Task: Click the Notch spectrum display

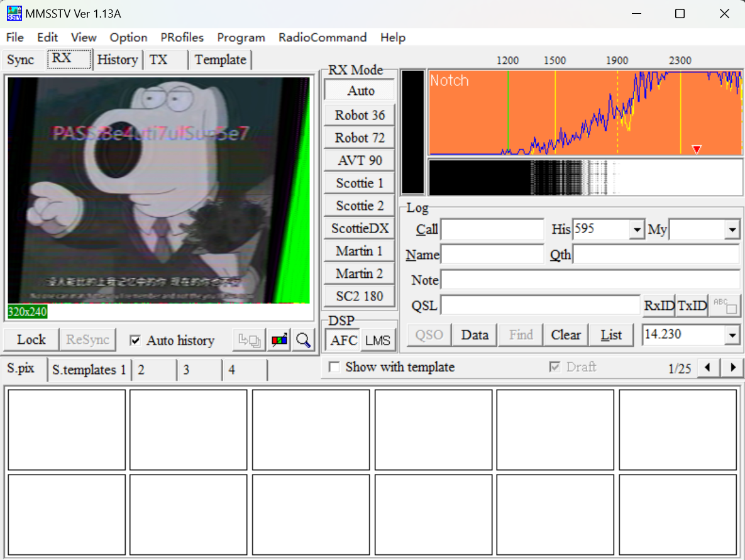Action: (x=585, y=113)
